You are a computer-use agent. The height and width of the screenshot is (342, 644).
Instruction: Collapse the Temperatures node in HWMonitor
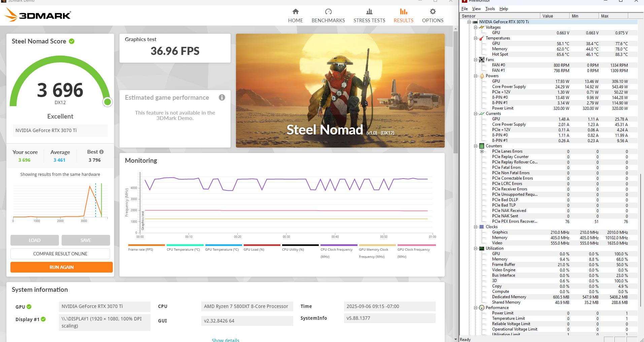(475, 38)
